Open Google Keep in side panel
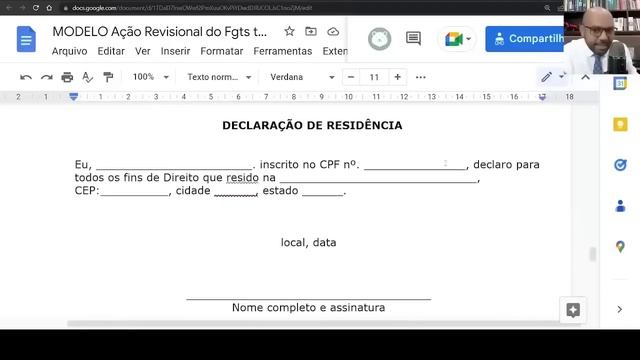Viewport: 640px width, 360px height. [620, 124]
